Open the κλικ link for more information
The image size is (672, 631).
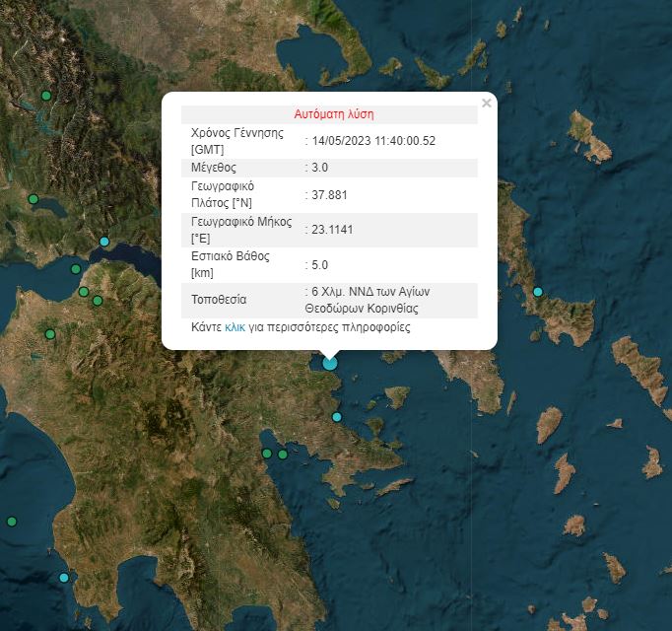click(x=235, y=327)
